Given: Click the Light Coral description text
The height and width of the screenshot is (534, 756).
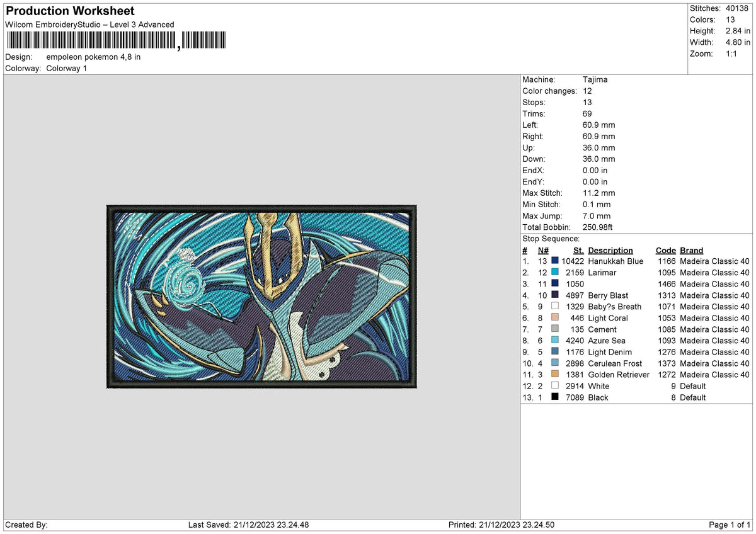Looking at the screenshot, I should click(608, 318).
